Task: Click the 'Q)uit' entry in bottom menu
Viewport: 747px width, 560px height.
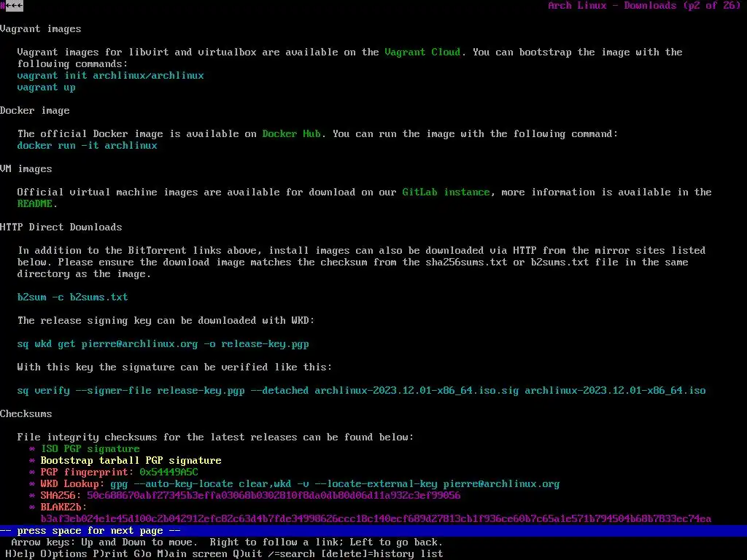Action: (x=248, y=554)
